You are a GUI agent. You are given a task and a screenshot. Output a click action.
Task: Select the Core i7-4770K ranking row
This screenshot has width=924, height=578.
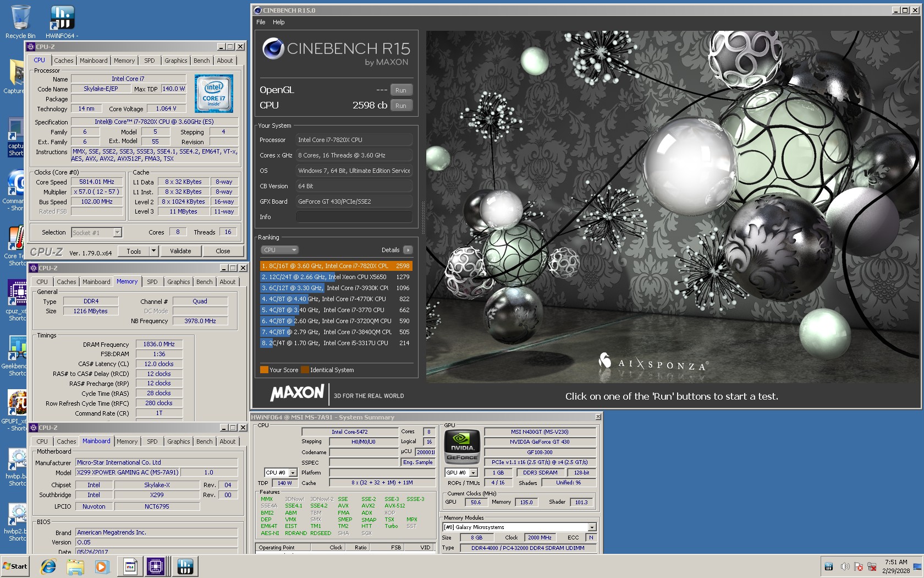point(335,299)
